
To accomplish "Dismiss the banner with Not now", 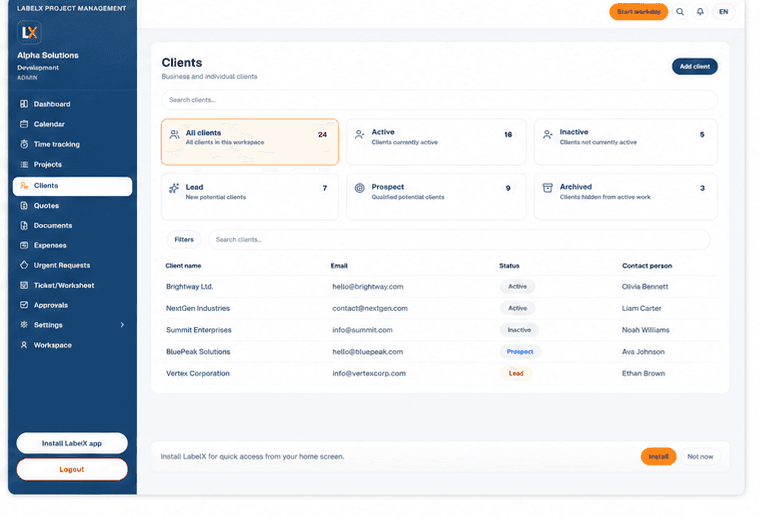I will (x=700, y=456).
